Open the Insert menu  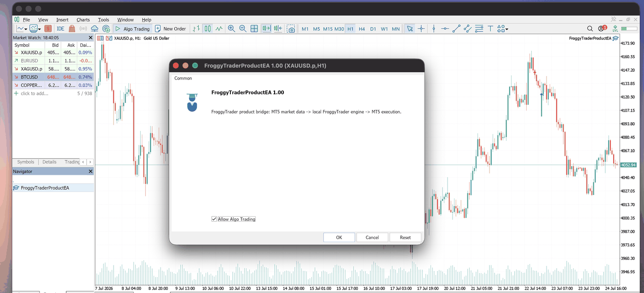pyautogui.click(x=62, y=20)
